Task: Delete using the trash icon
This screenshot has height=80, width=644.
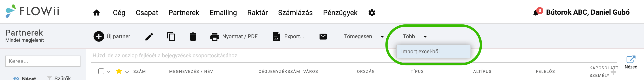Action: pyautogui.click(x=193, y=36)
